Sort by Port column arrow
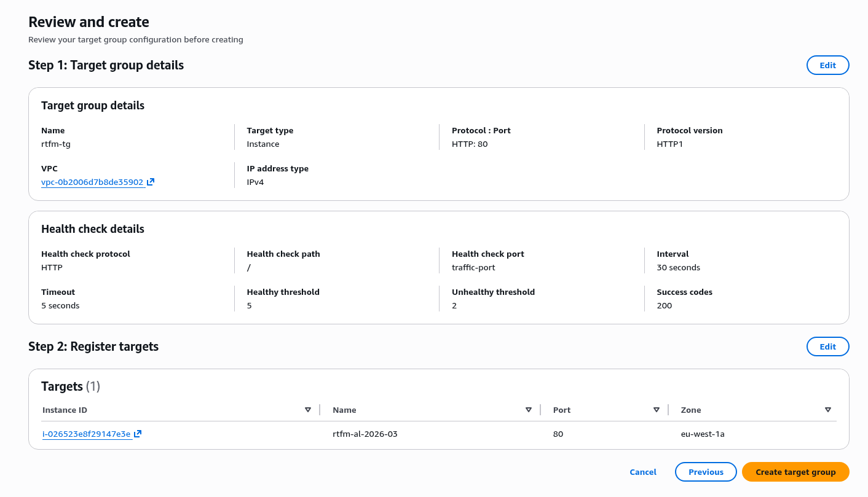 point(657,410)
